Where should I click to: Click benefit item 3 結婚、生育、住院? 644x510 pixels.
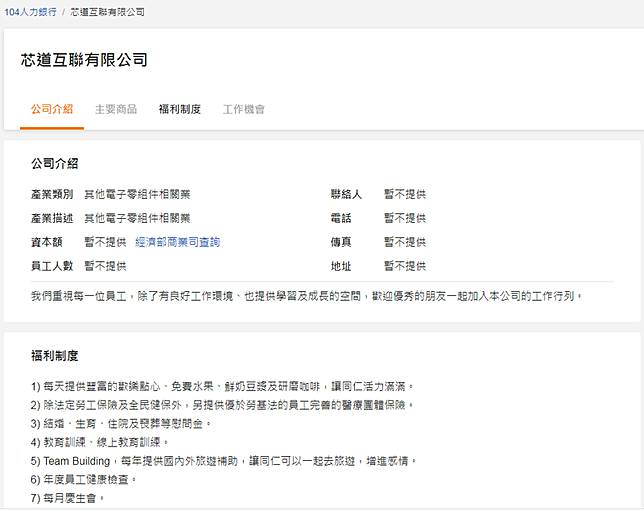(121, 423)
